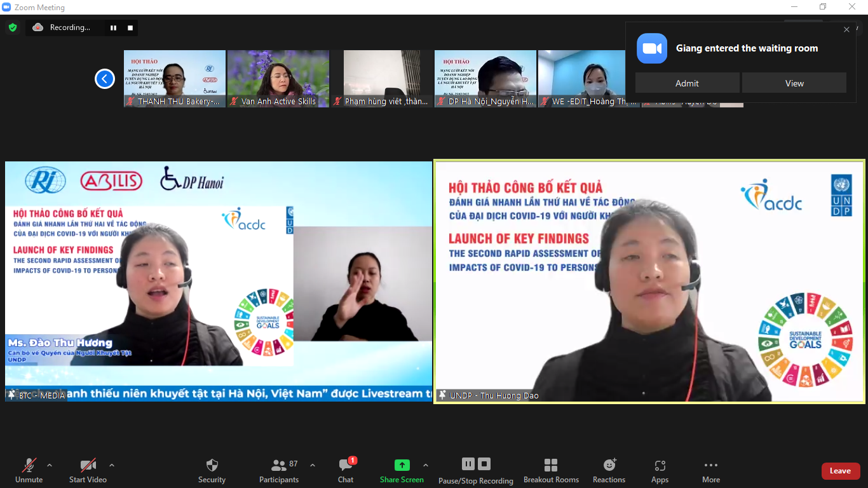Expand the arrow beside Participants
The width and height of the screenshot is (868, 488).
pyautogui.click(x=313, y=465)
